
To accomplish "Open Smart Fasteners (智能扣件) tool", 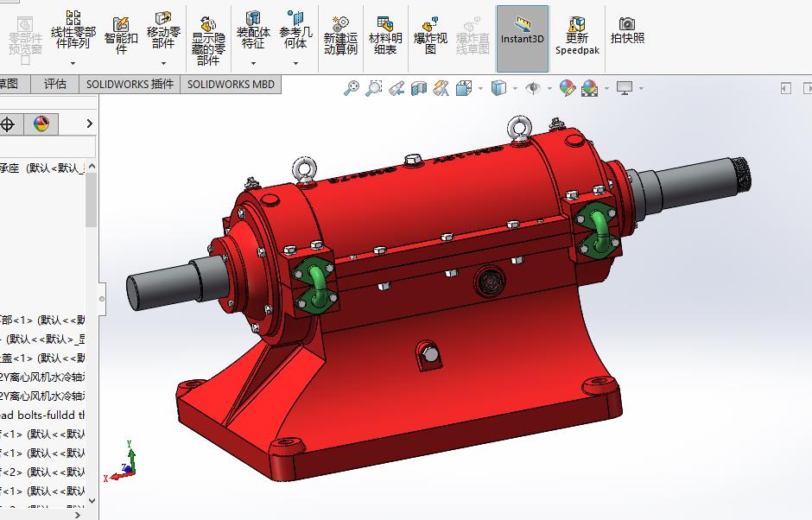I will [121, 35].
